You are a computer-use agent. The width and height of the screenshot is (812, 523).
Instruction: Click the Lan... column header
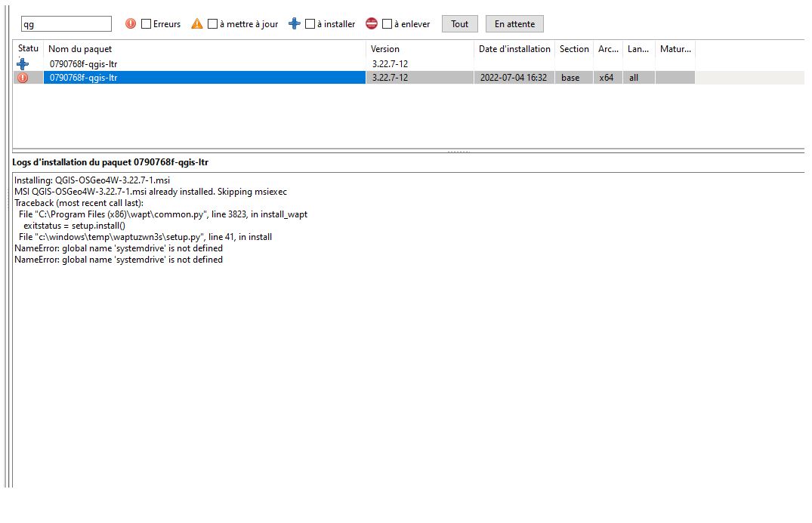click(x=638, y=48)
